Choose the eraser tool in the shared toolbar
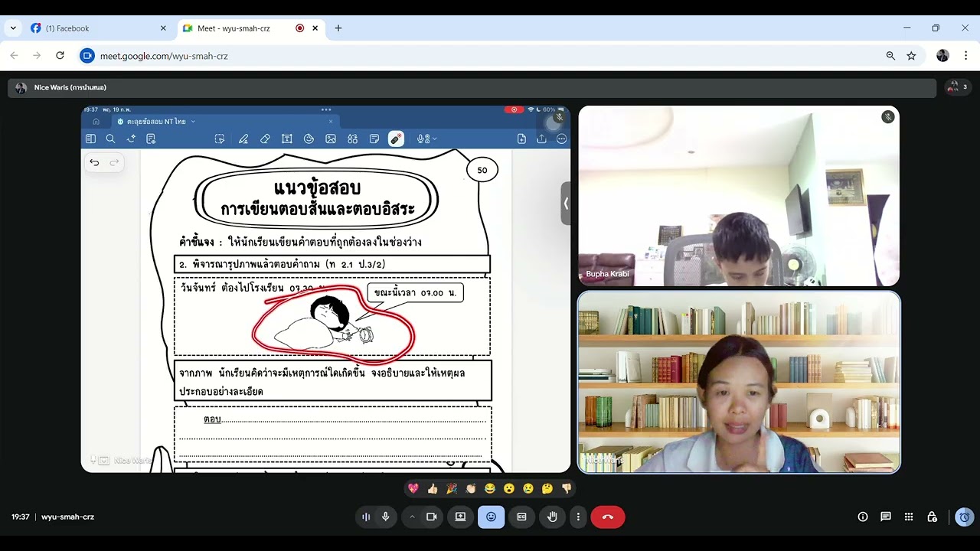The image size is (980, 551). coord(265,139)
